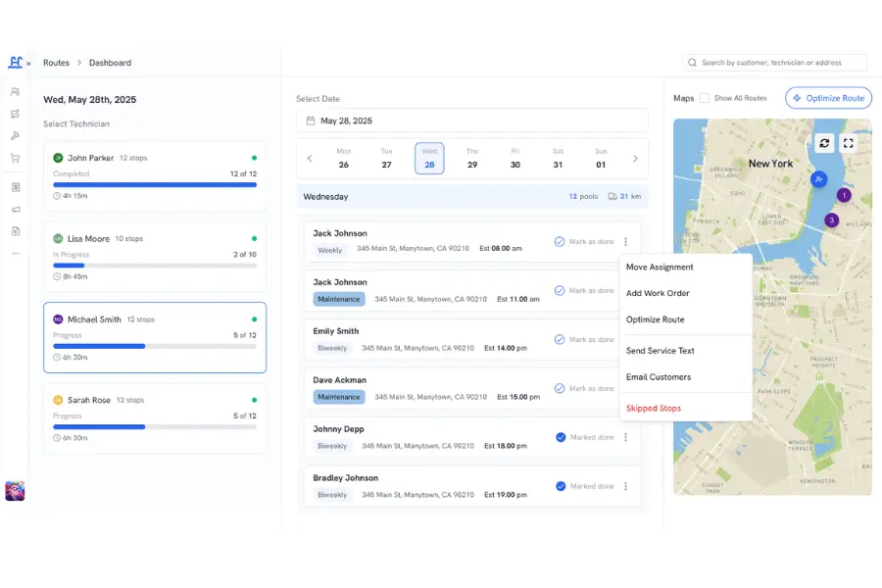Click Sarah Rose's orange avatar
Viewport: 882px width, 588px height.
[x=58, y=400]
